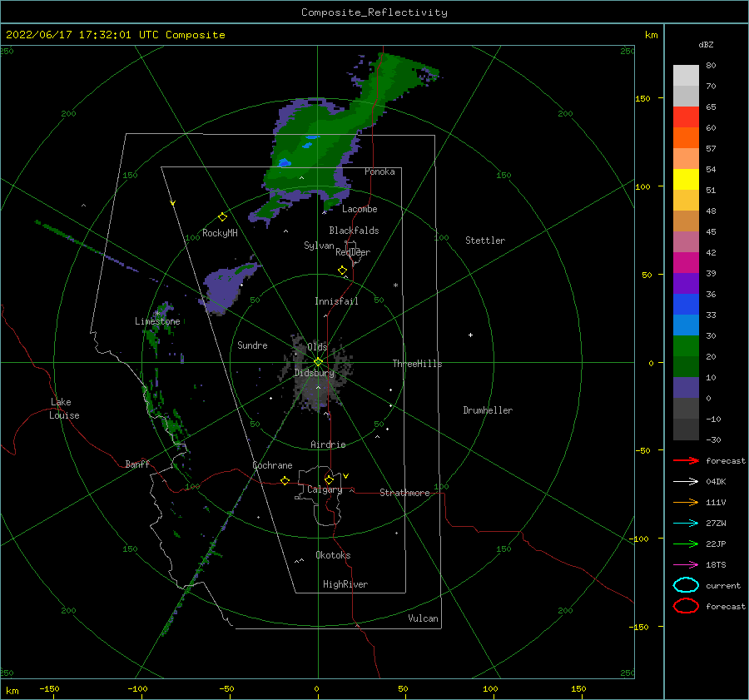749x700 pixels.
Task: Click the Okotoks city label
Action: point(333,555)
